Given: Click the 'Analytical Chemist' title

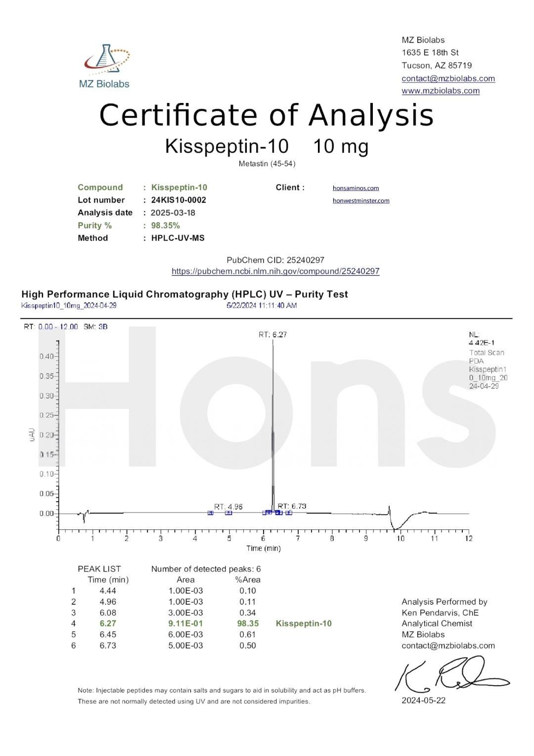Looking at the screenshot, I should 437,623.
